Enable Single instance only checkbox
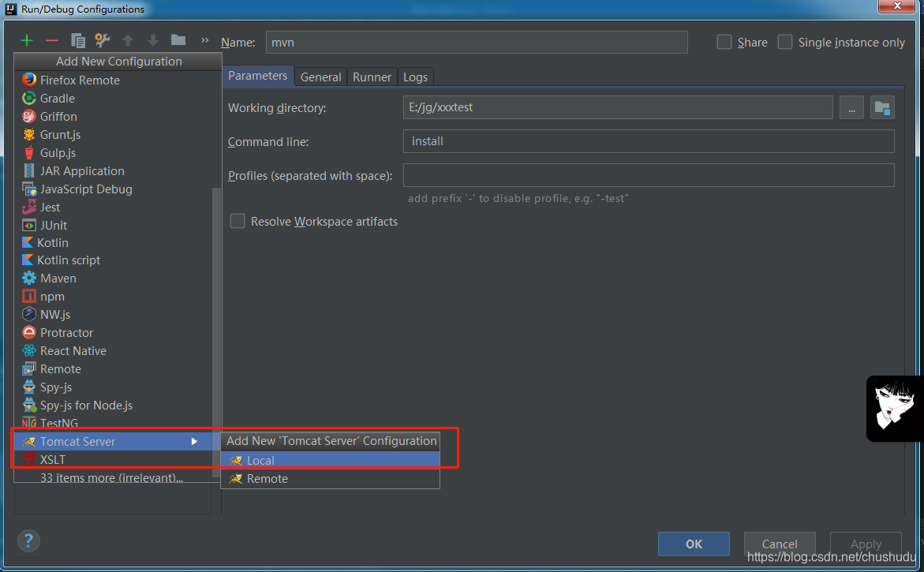 click(785, 43)
